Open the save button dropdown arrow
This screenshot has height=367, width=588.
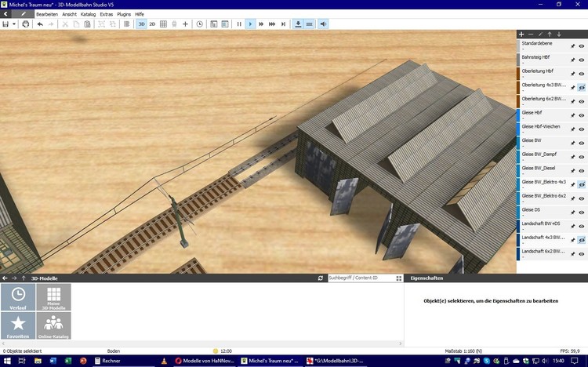coord(14,24)
